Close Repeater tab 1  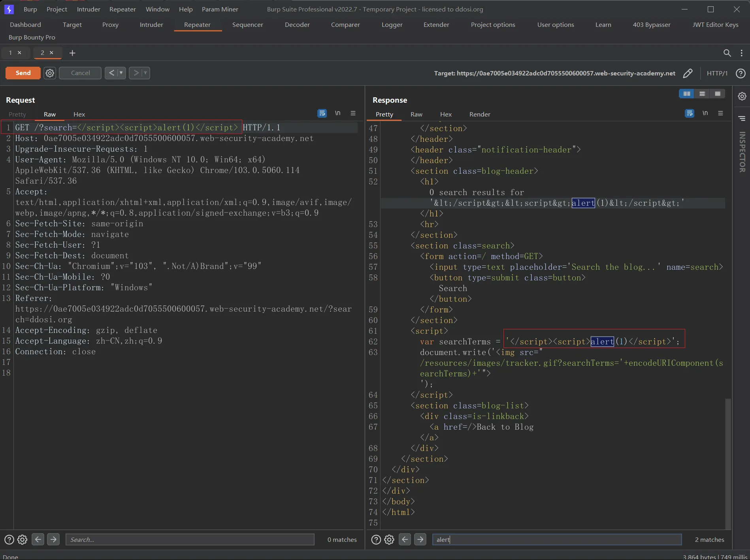[19, 53]
